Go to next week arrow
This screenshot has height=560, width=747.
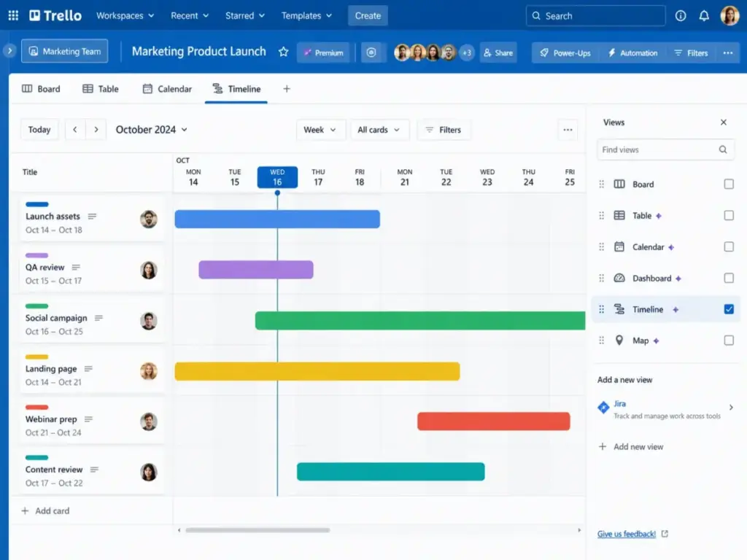[96, 130]
